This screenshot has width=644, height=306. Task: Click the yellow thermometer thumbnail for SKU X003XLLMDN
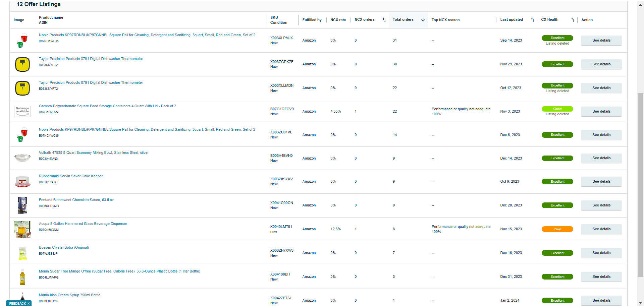pyautogui.click(x=22, y=88)
